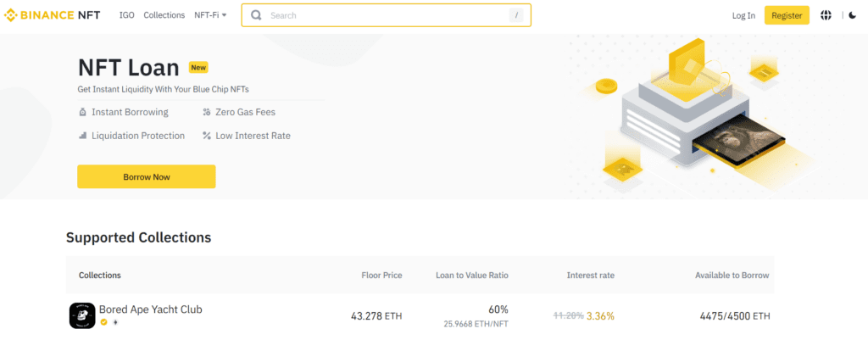Viewport: 868px width, 340px height.
Task: Click the Low Interest Rate label
Action: tap(253, 136)
